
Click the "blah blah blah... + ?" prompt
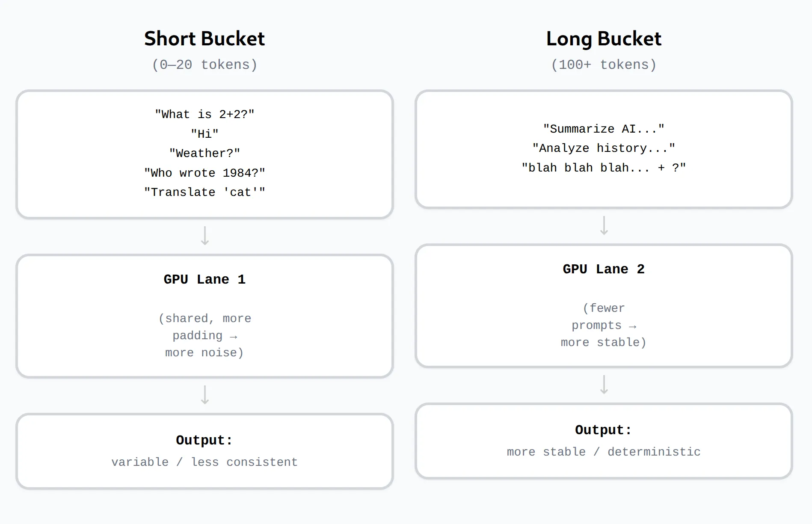click(x=603, y=168)
